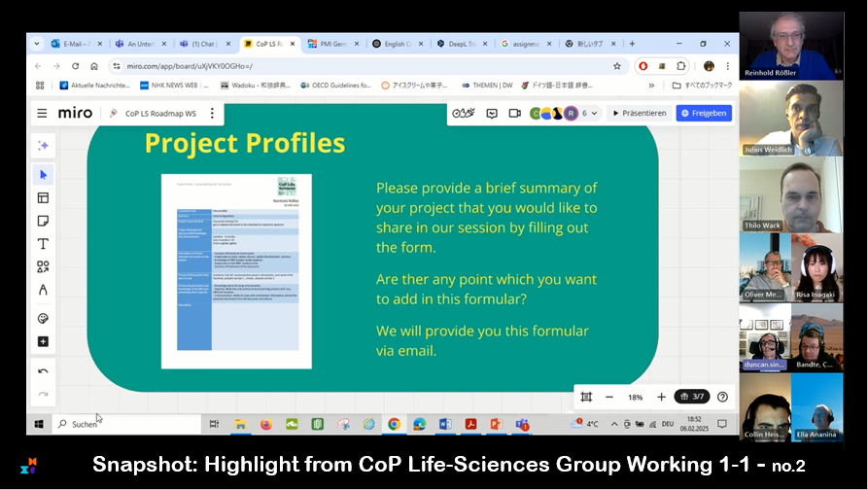The height and width of the screenshot is (490, 868).
Task: Toggle the fit-to-screen frame view
Action: point(585,397)
